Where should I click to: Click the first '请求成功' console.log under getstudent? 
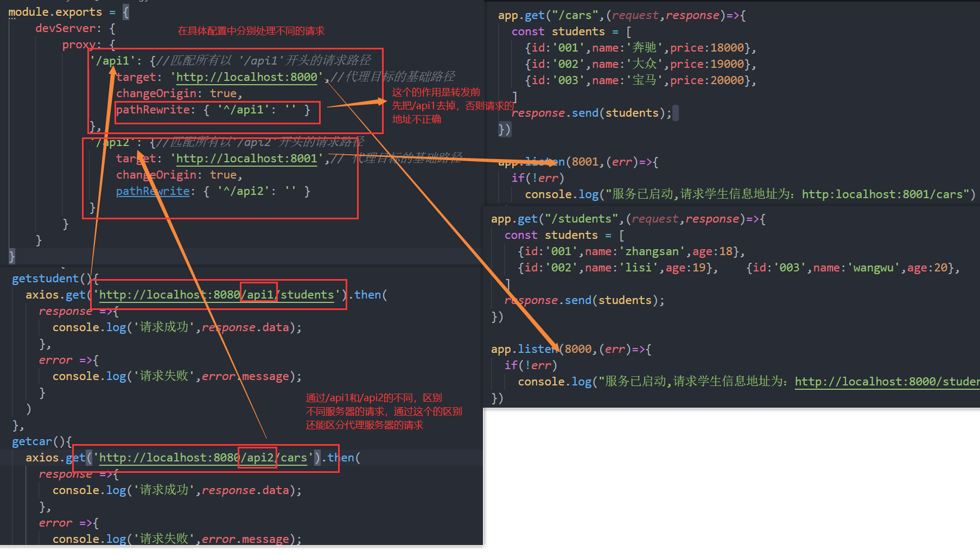click(177, 327)
